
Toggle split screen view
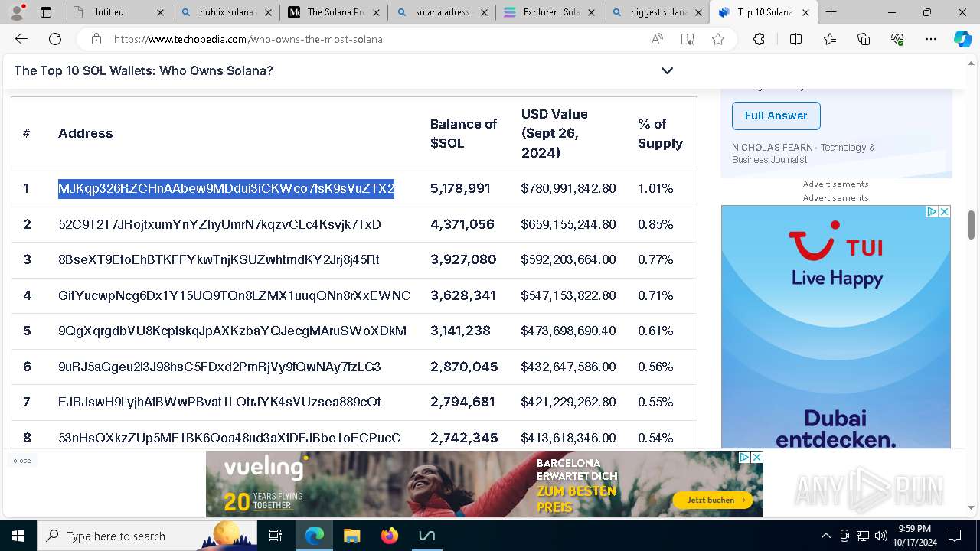point(795,39)
